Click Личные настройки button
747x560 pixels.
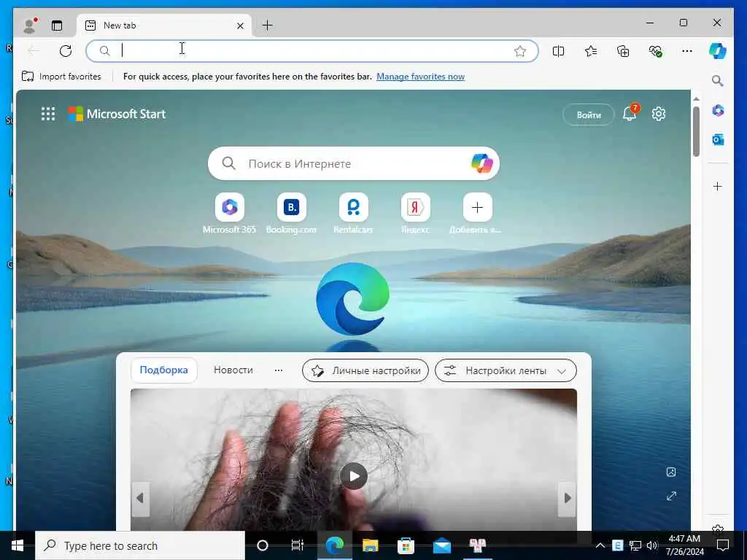365,370
